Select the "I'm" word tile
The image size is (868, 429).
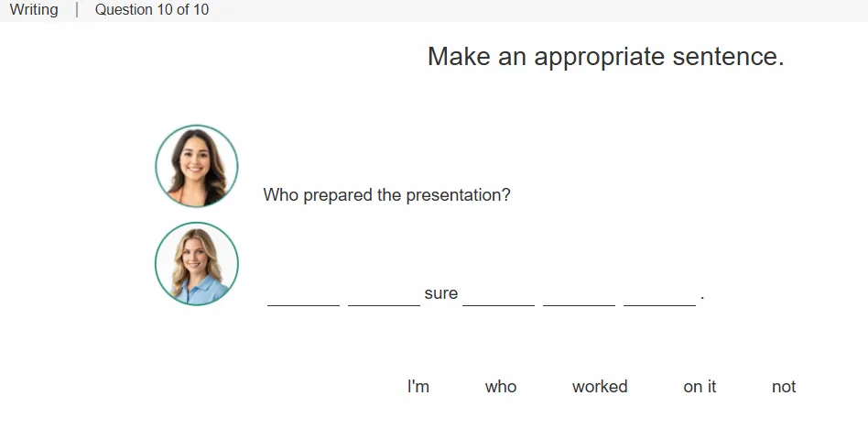pos(418,386)
